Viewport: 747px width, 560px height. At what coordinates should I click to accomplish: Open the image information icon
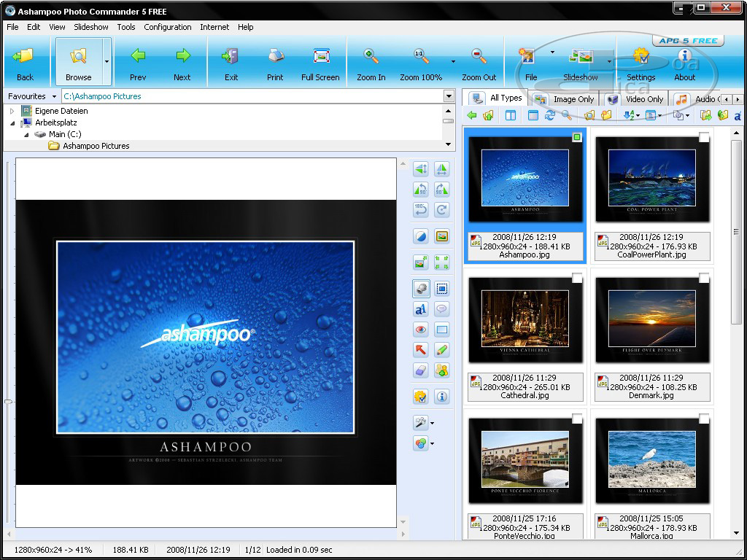441,397
